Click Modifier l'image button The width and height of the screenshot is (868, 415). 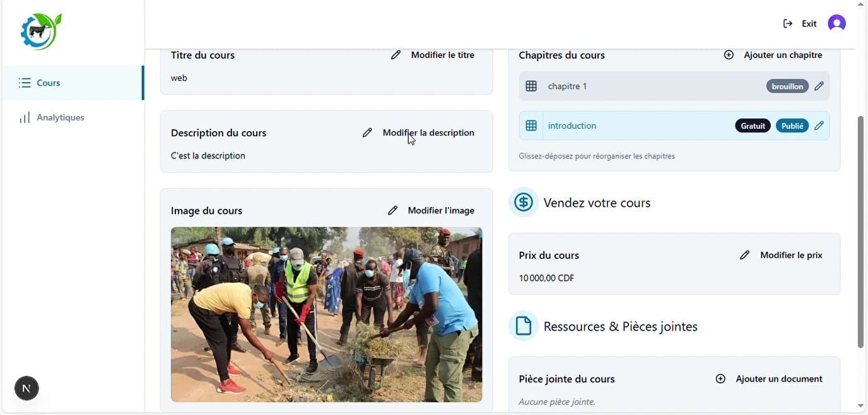431,210
